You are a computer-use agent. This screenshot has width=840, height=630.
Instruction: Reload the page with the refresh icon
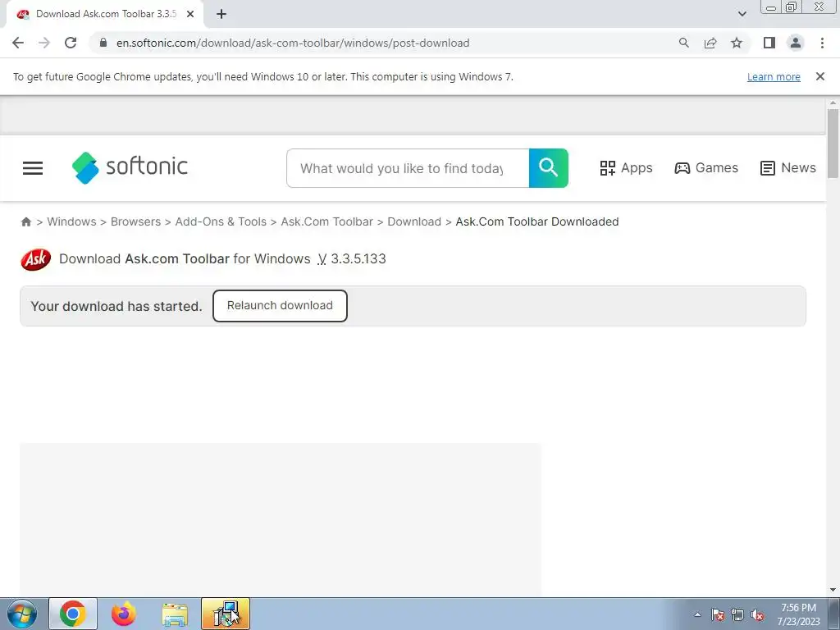point(71,43)
